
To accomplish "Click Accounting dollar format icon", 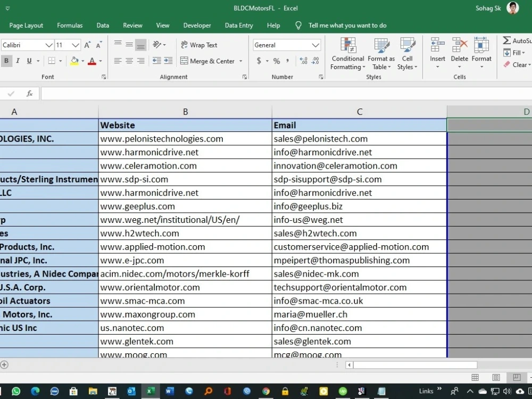I will tap(259, 61).
